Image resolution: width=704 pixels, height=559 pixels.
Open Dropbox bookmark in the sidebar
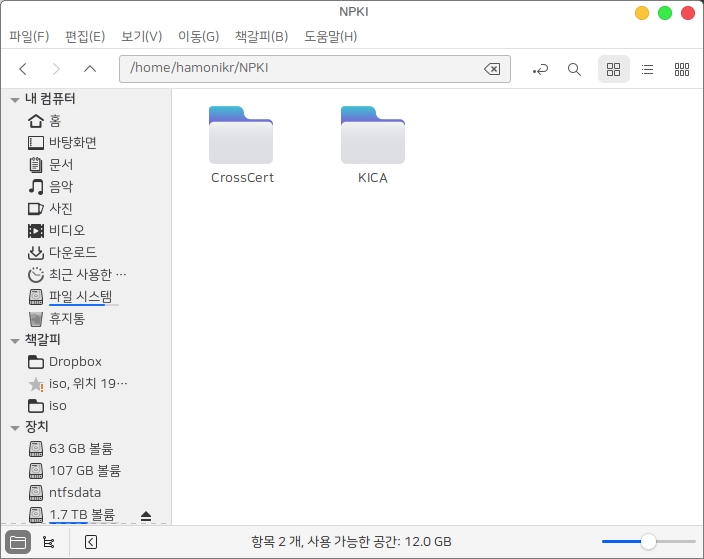[75, 362]
